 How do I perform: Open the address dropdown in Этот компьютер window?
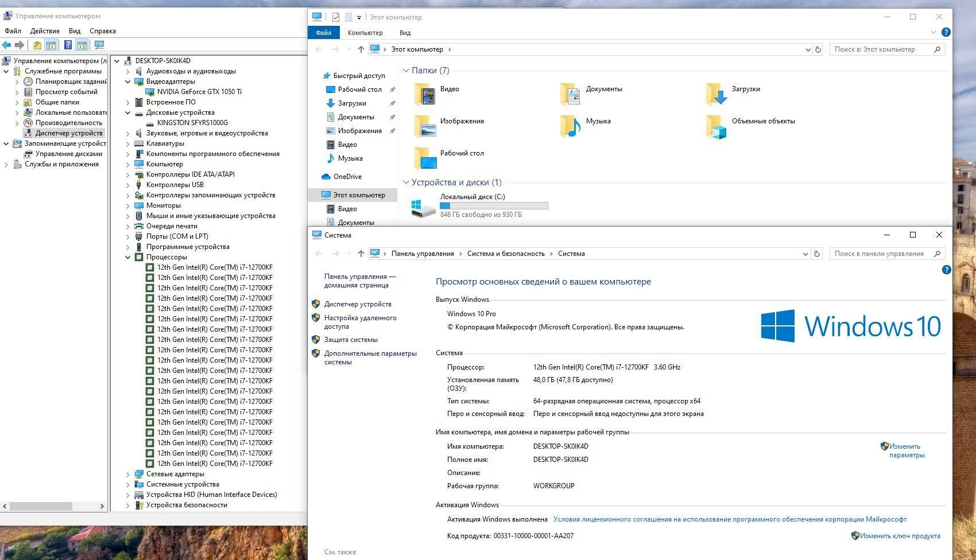[x=808, y=50]
